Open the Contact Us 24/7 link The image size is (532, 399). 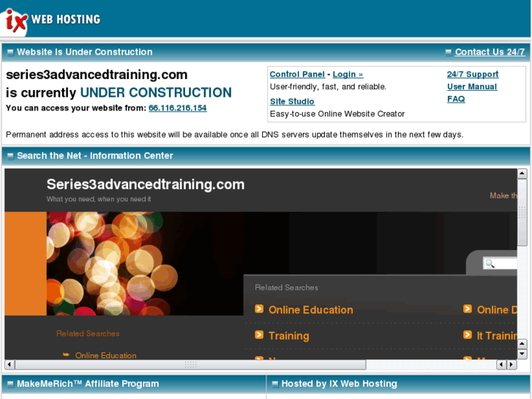pos(490,52)
